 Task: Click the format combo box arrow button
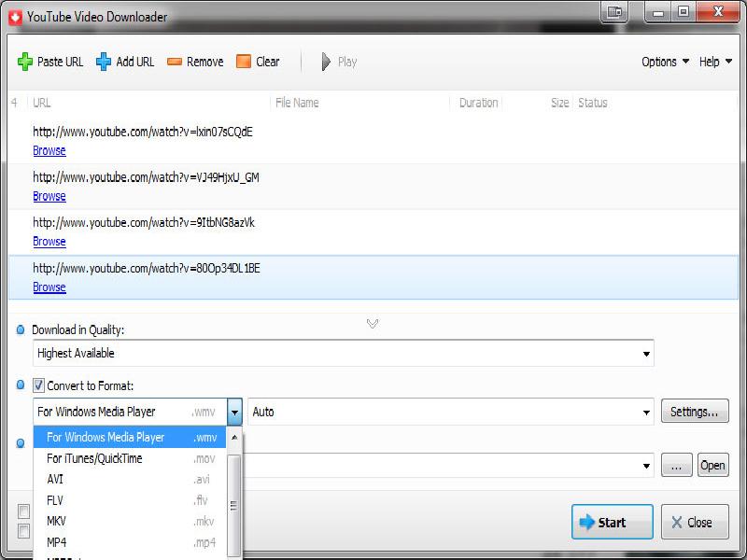pyautogui.click(x=234, y=412)
